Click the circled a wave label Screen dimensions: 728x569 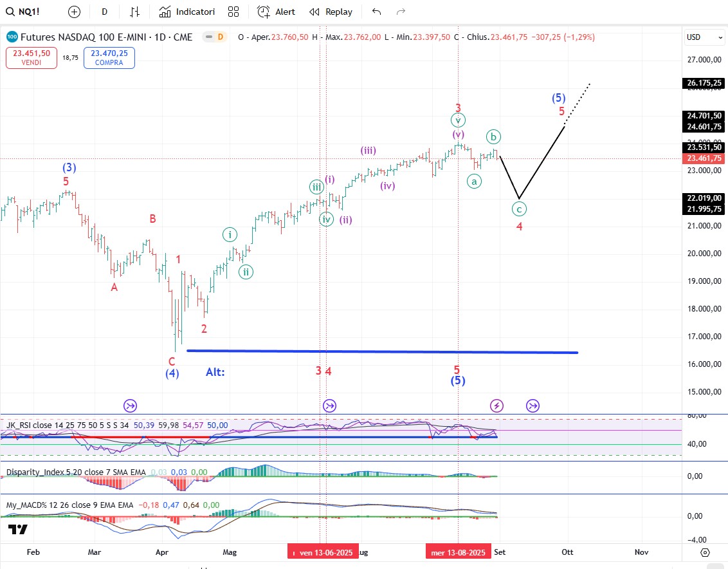click(x=474, y=182)
